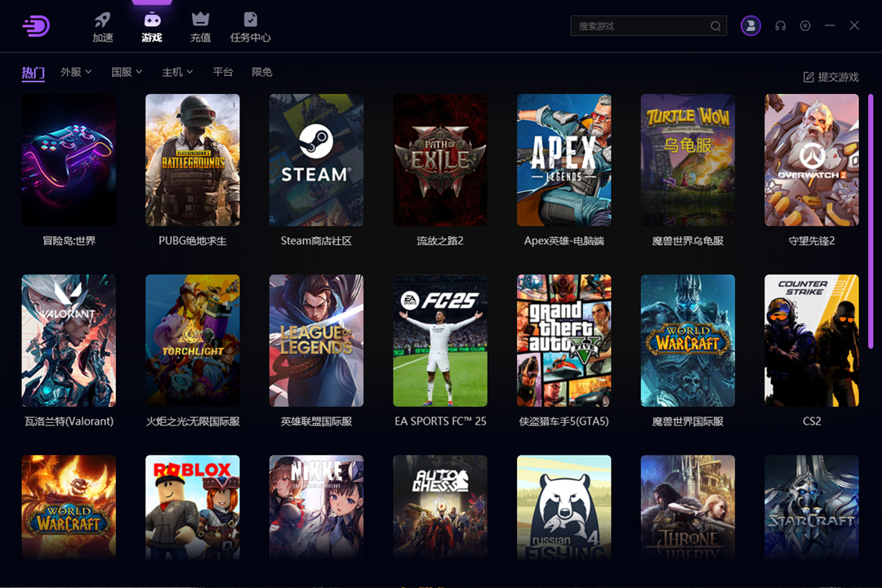Open the 侠盗猎车手5(GTA5) game cover
The height and width of the screenshot is (588, 882).
click(x=564, y=341)
